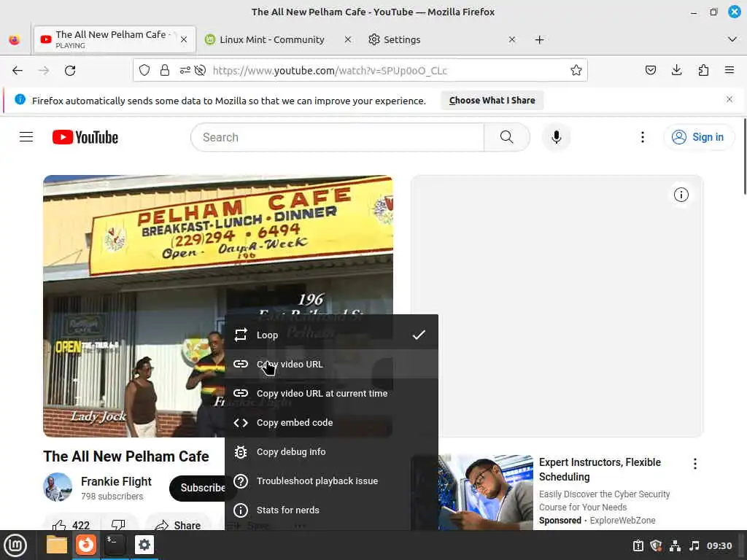Open sound music note tray icon
Image resolution: width=747 pixels, height=560 pixels.
(694, 545)
